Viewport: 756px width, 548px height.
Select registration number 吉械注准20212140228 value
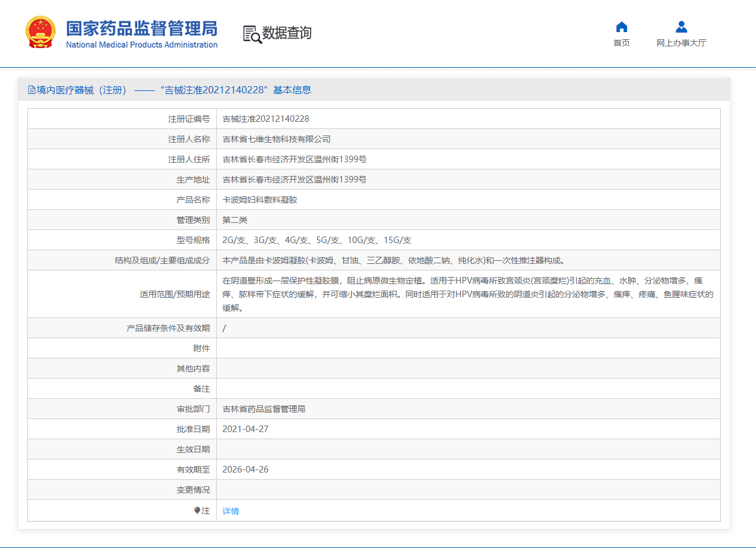266,119
